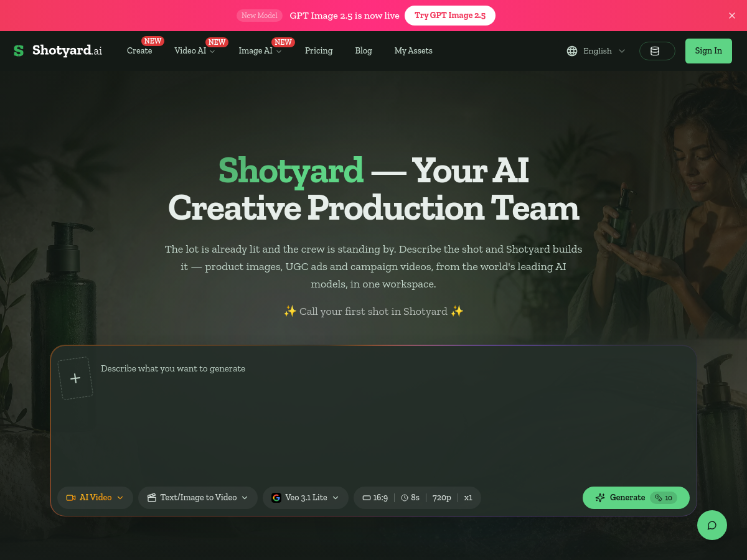Expand the Video AI dropdown menu
This screenshot has width=747, height=560.
tap(195, 51)
